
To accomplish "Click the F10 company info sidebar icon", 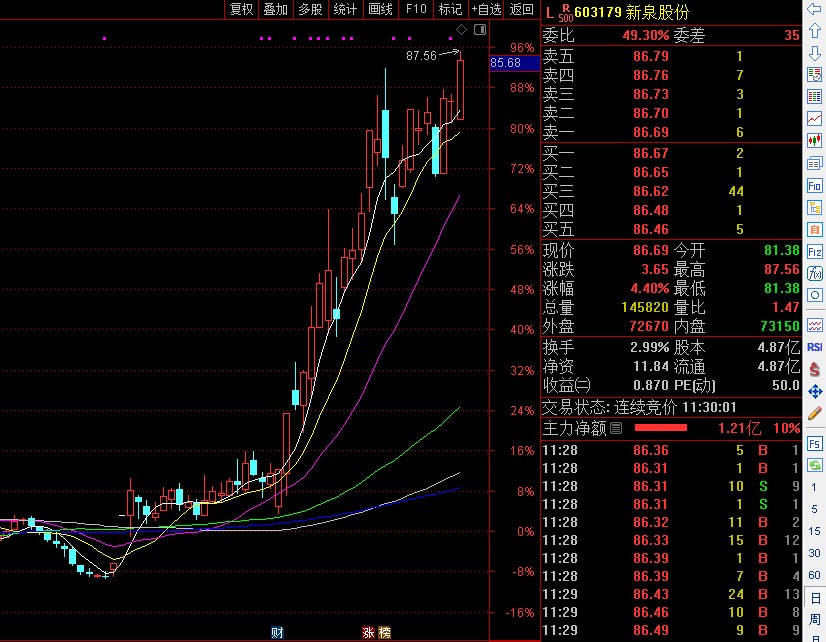I will click(x=814, y=185).
